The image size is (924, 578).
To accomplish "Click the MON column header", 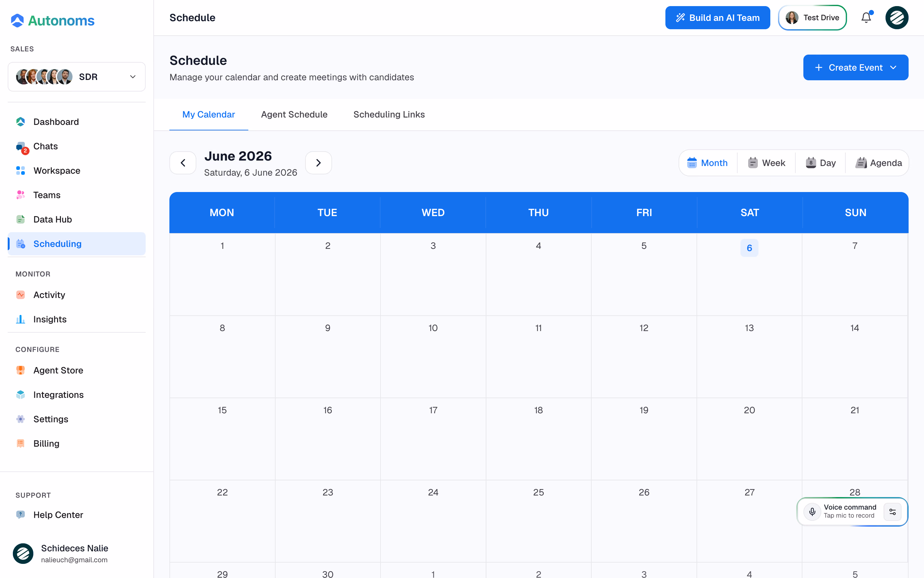I will pos(222,213).
